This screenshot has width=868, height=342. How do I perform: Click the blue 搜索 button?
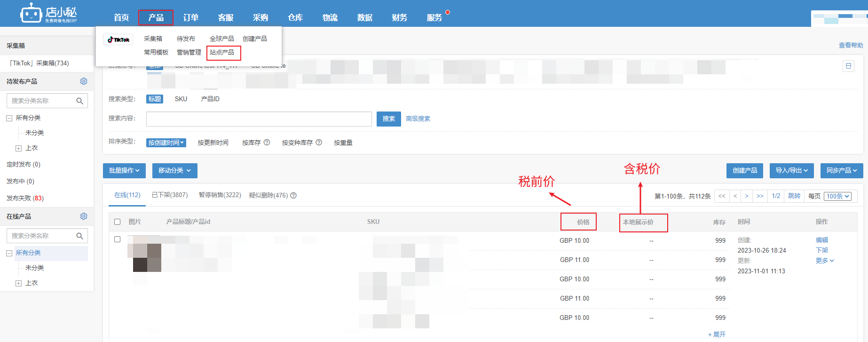pyautogui.click(x=388, y=119)
